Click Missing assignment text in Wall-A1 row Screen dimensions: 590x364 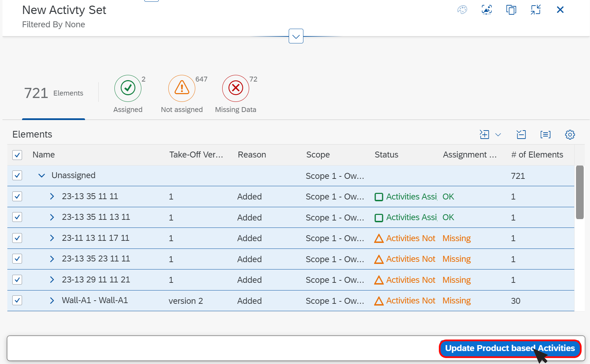[456, 301]
